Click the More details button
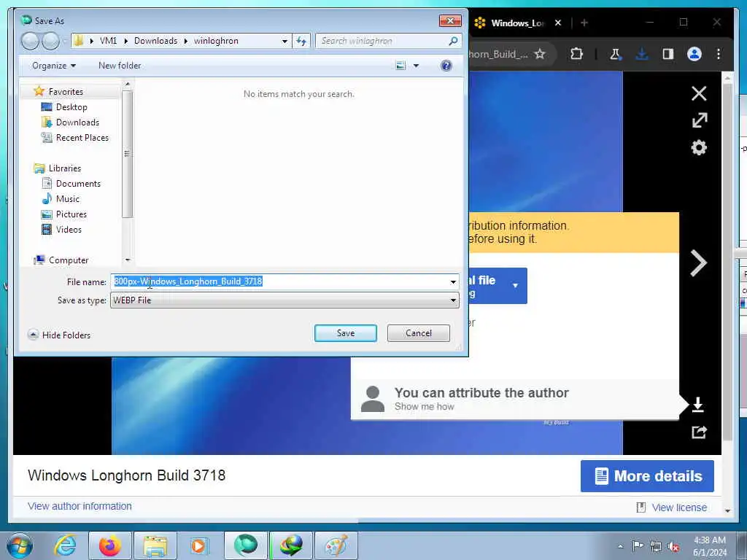The width and height of the screenshot is (747, 560). pos(647,476)
